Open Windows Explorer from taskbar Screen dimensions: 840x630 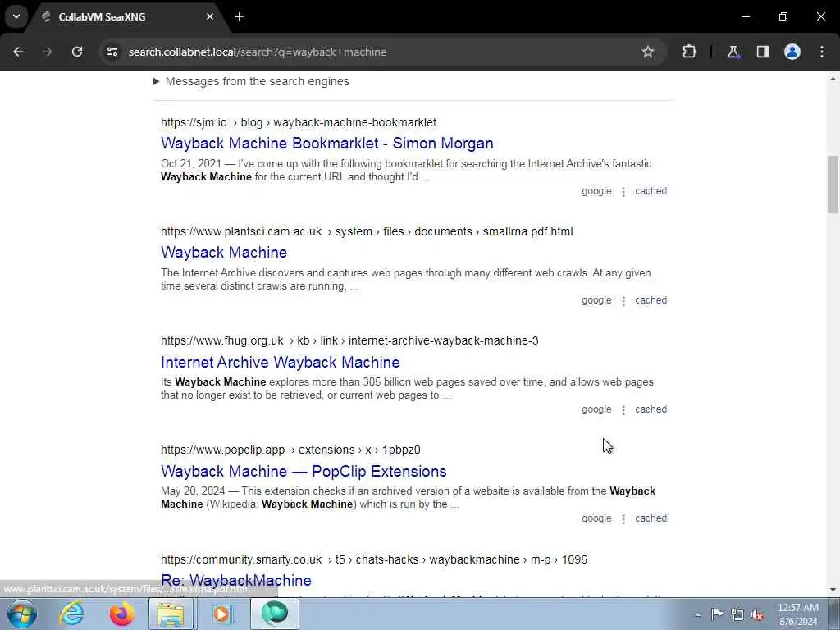tap(171, 614)
